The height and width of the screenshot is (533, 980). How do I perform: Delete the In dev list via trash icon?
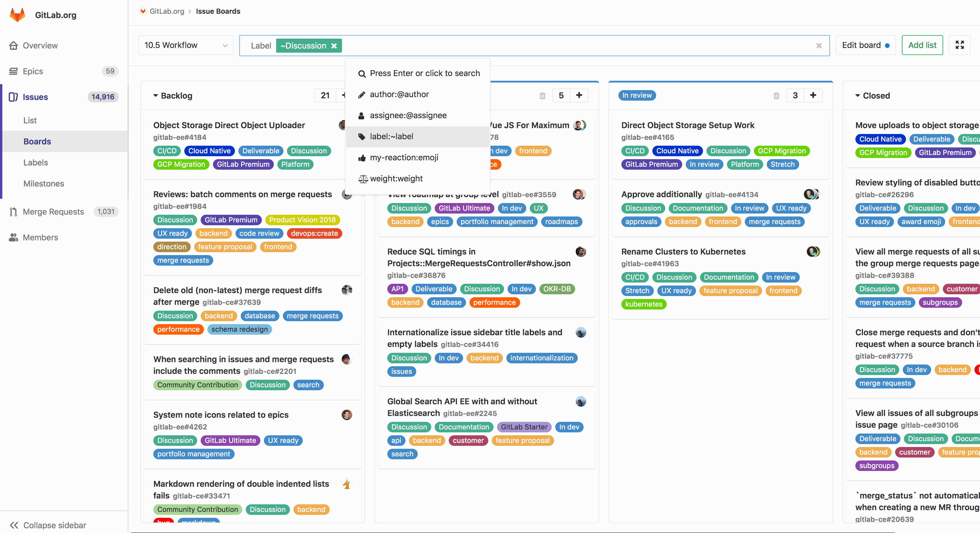click(x=542, y=95)
